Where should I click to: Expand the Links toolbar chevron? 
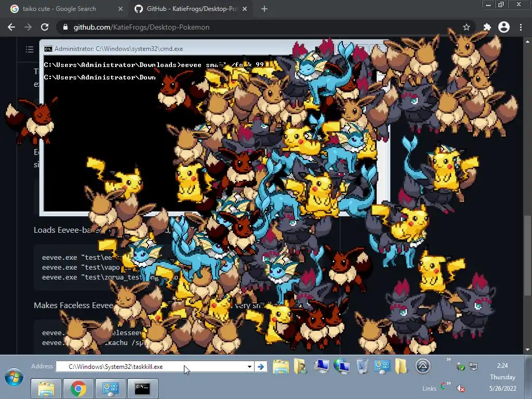449,383
